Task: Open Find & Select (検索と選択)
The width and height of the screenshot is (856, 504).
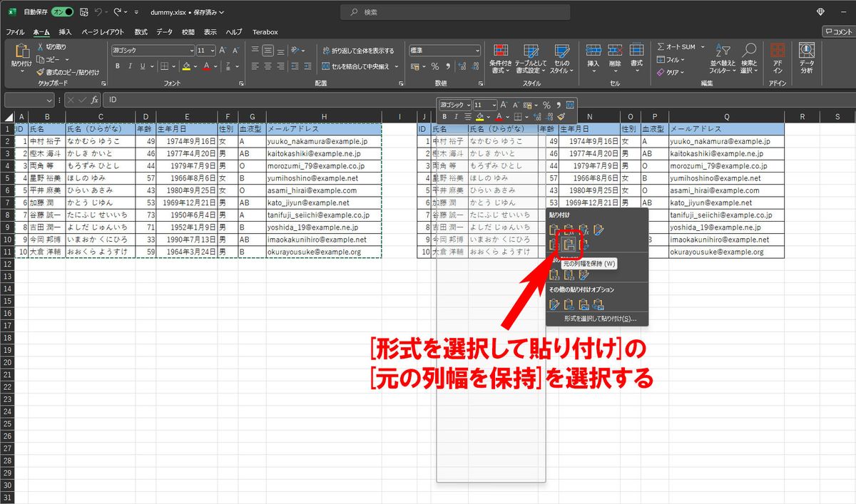Action: tap(748, 58)
